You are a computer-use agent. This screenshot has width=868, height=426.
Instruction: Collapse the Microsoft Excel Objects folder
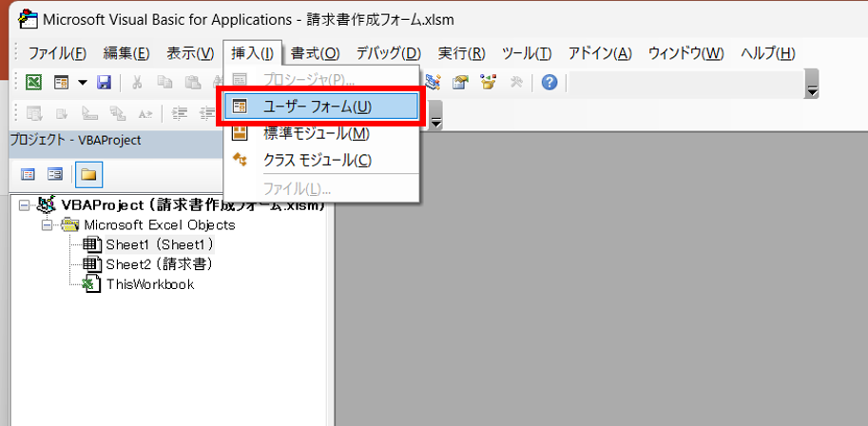(47, 225)
